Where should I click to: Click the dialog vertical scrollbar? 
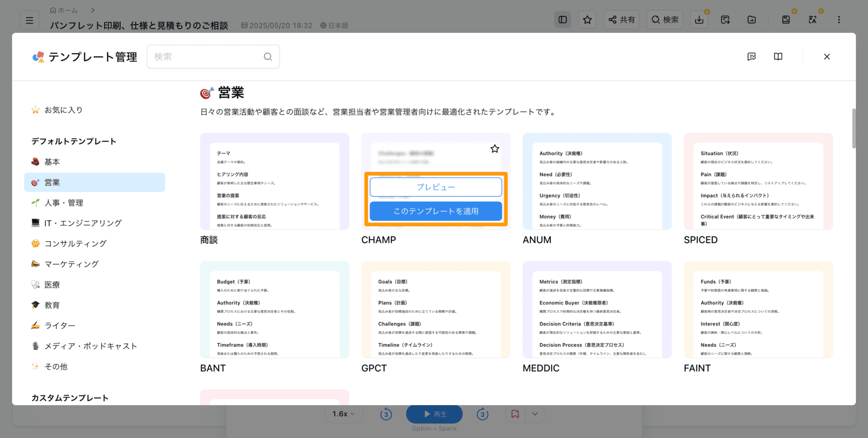pos(853,128)
